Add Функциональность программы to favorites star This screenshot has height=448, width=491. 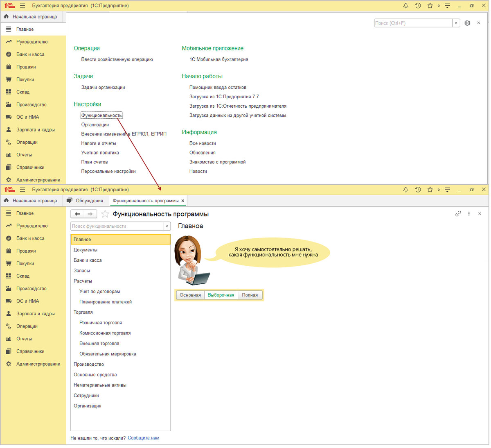click(105, 214)
